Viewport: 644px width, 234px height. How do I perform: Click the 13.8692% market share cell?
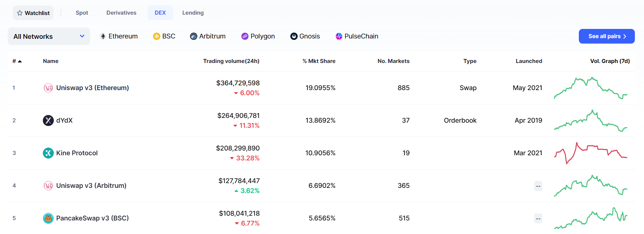(320, 120)
